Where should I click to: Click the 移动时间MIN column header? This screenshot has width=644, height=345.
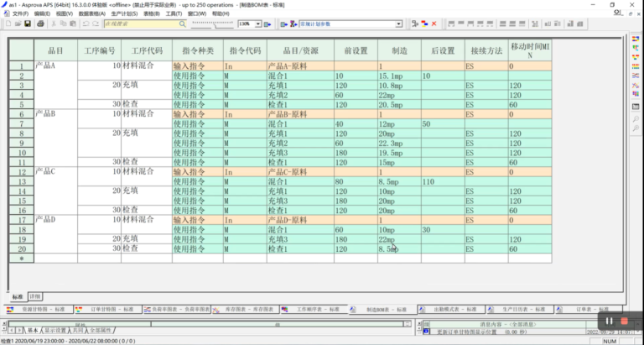[x=530, y=50]
